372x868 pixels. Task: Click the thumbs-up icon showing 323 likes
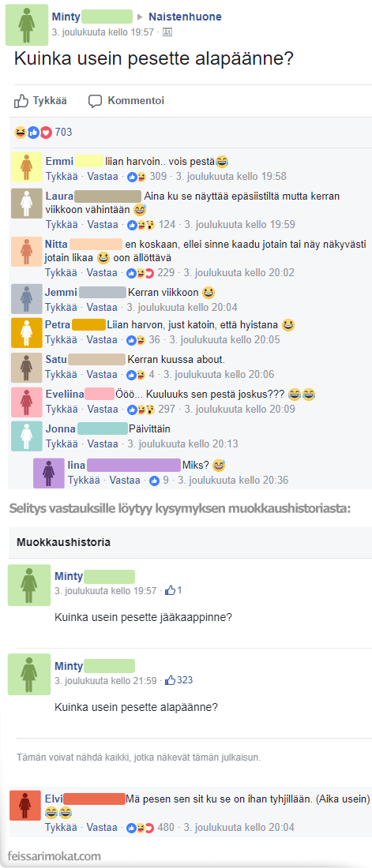170,680
